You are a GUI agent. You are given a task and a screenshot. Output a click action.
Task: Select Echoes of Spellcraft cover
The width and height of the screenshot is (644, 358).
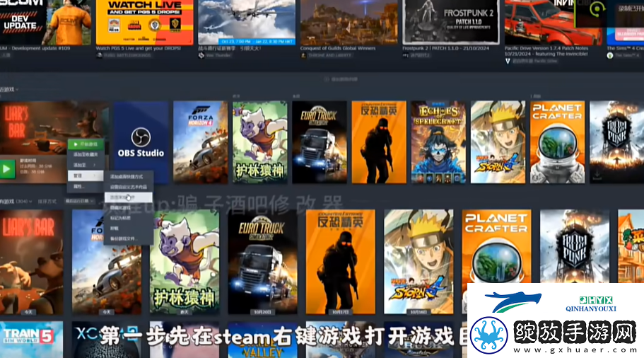click(438, 142)
